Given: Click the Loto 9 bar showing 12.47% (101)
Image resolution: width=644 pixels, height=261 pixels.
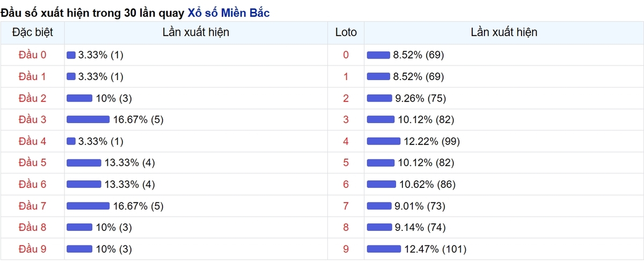Looking at the screenshot, I should (x=384, y=249).
